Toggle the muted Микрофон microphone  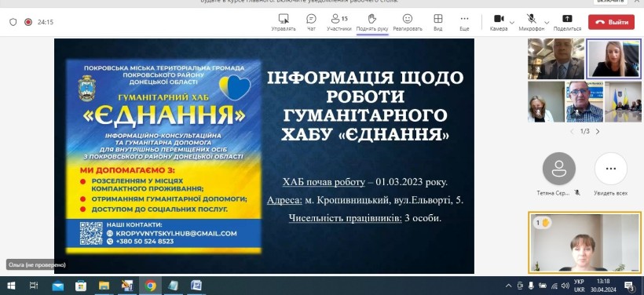click(x=531, y=19)
